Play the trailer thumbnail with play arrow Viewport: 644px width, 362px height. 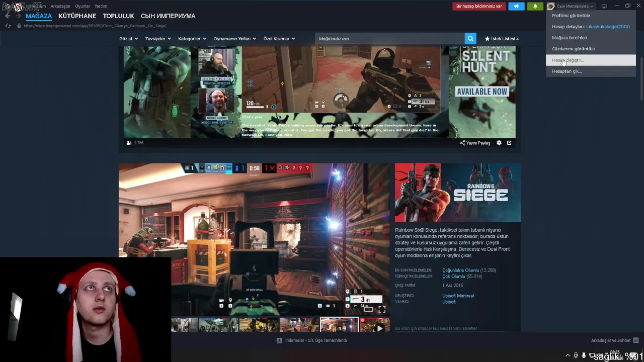pyautogui.click(x=375, y=325)
